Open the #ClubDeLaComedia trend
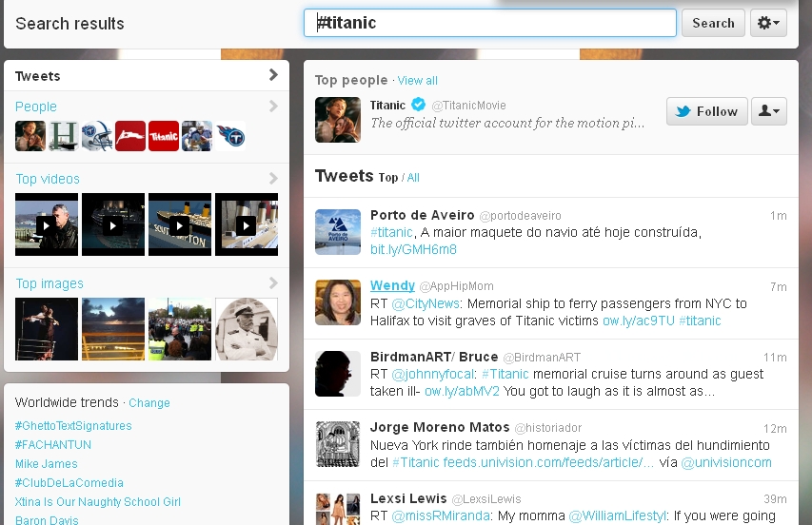The image size is (812, 525). pyautogui.click(x=69, y=482)
